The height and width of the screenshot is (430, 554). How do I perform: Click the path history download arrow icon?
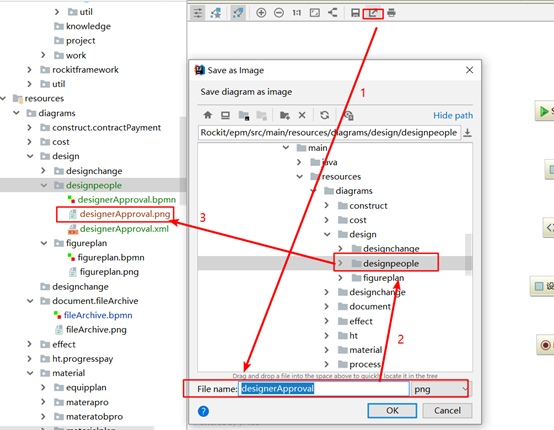[x=467, y=133]
